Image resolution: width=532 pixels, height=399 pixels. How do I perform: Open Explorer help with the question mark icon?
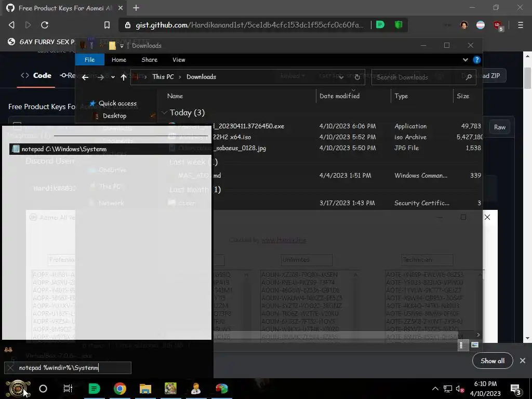click(477, 60)
